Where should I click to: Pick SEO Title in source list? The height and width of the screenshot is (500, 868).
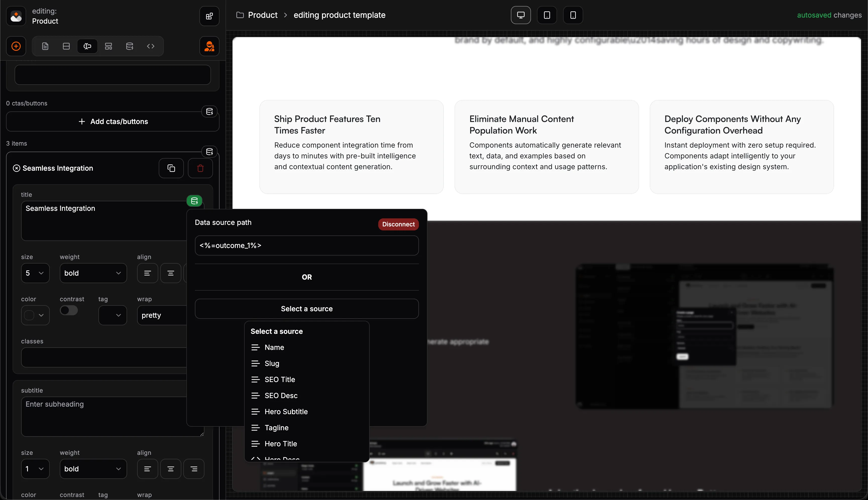280,380
